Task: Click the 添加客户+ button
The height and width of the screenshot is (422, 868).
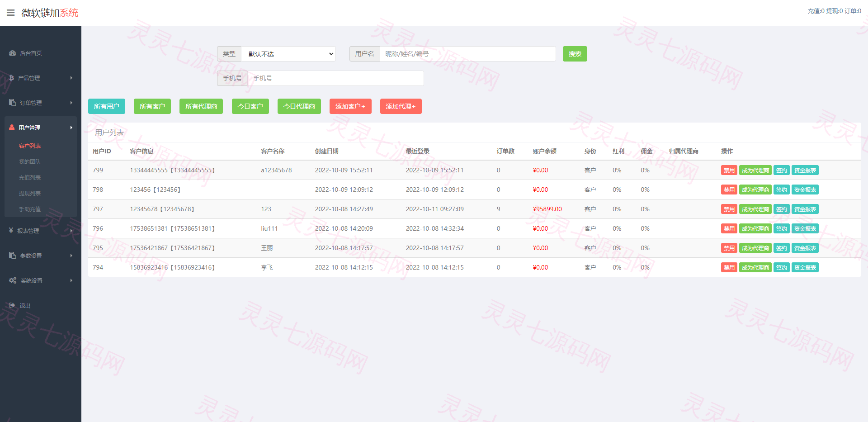Action: pos(350,106)
